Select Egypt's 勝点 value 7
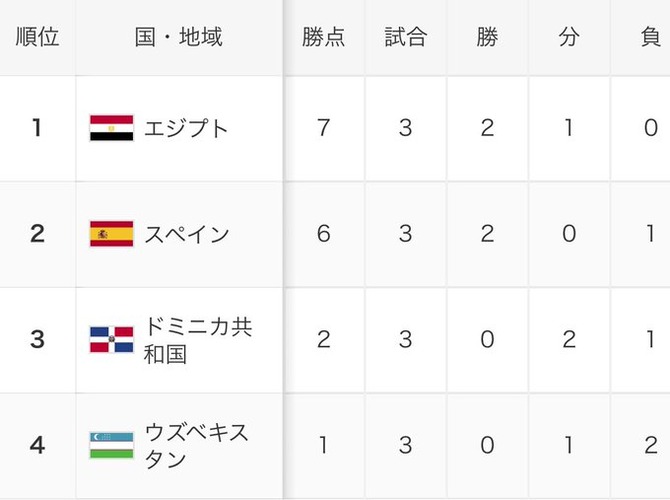This screenshot has width=670, height=500. click(x=323, y=128)
